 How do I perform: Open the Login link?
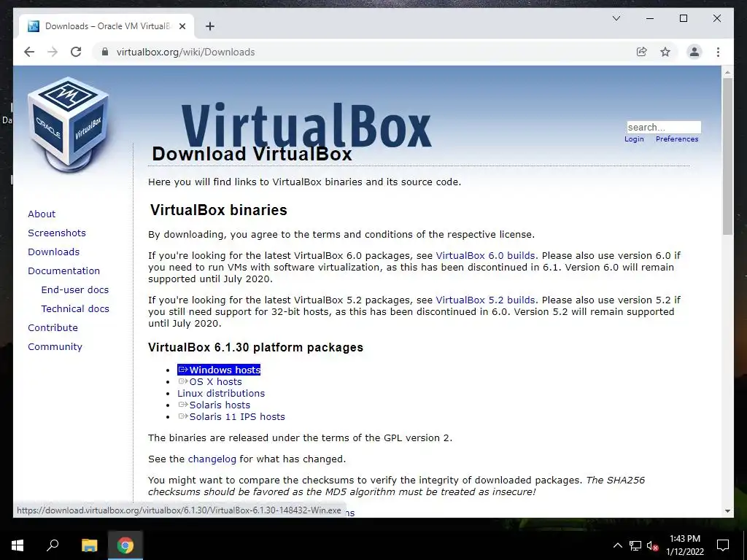pyautogui.click(x=634, y=139)
